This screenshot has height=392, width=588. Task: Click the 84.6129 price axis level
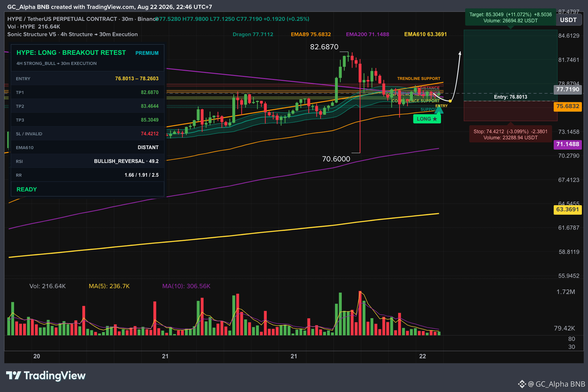coord(569,36)
